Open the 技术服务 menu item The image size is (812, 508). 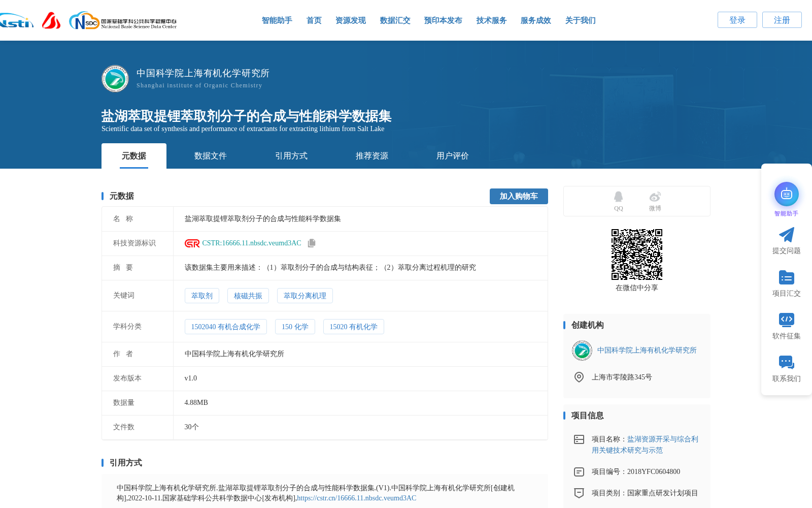coord(492,20)
